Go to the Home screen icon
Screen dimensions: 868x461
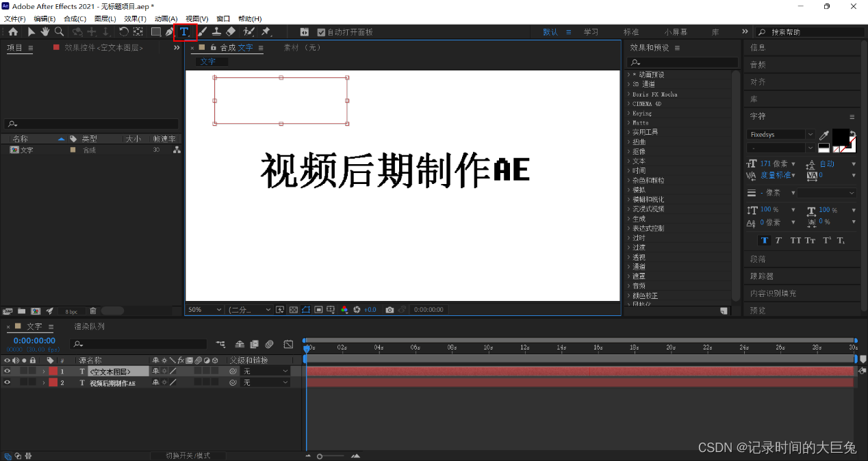pos(13,31)
